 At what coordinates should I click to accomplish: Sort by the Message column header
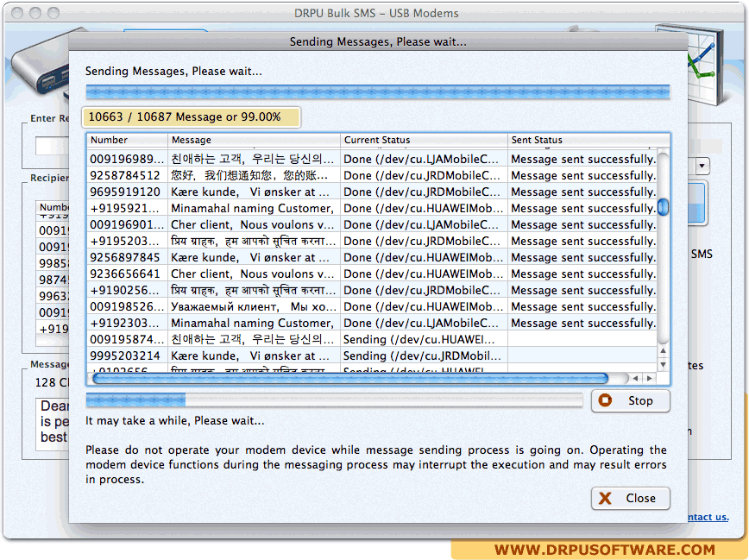tap(254, 140)
